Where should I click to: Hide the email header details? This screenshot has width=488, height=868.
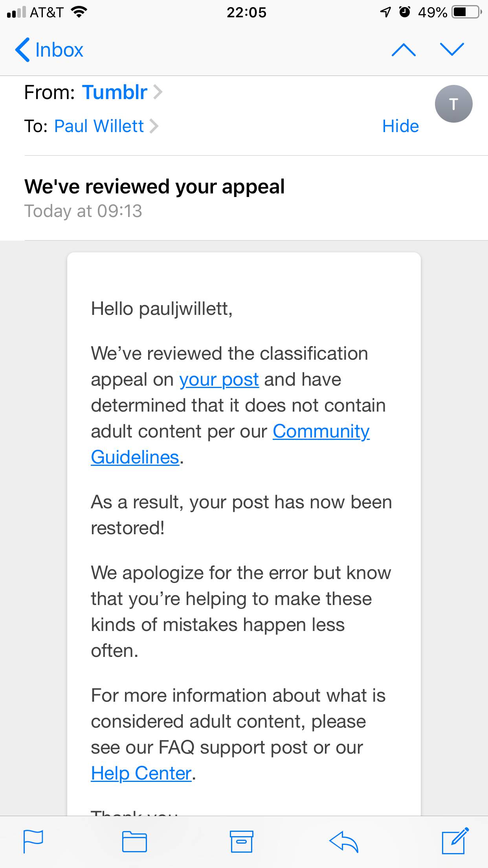click(400, 126)
